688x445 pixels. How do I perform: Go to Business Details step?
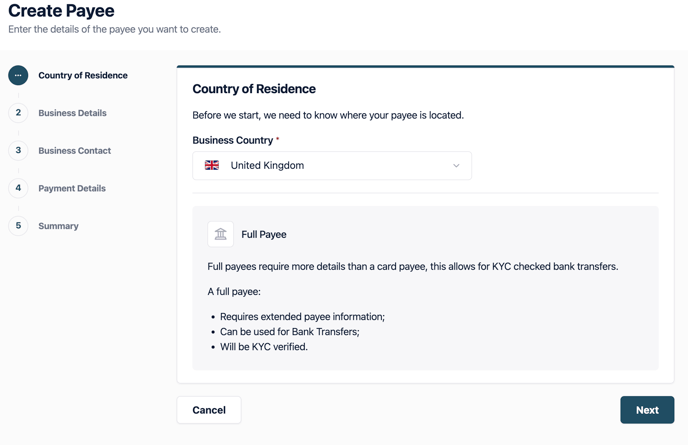point(72,113)
